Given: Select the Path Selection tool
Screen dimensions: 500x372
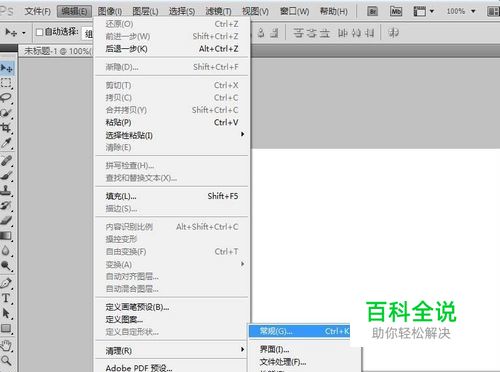Looking at the screenshot, I should [6, 313].
